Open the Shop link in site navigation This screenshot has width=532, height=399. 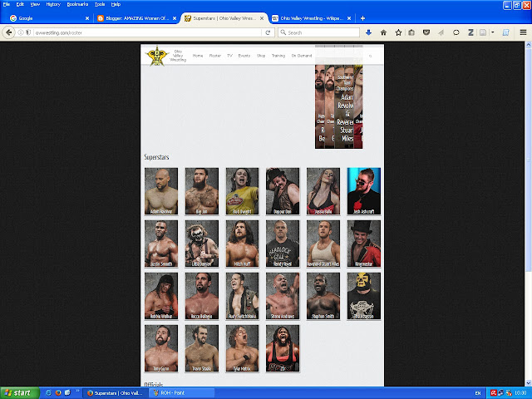[261, 56]
